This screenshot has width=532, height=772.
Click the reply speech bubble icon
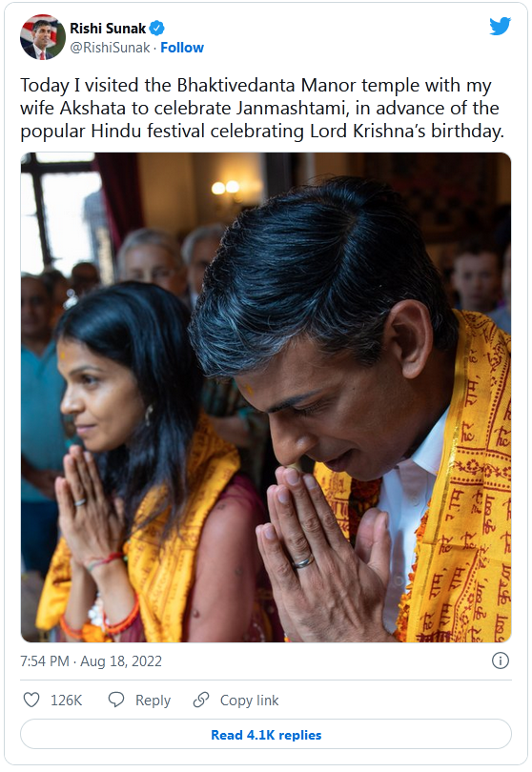click(116, 700)
